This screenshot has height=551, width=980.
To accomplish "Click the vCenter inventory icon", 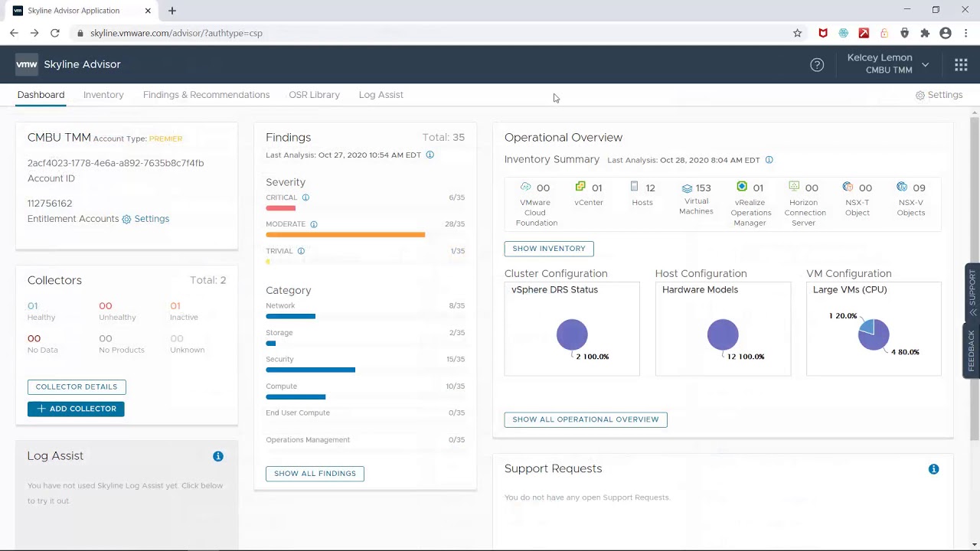I will pos(580,187).
